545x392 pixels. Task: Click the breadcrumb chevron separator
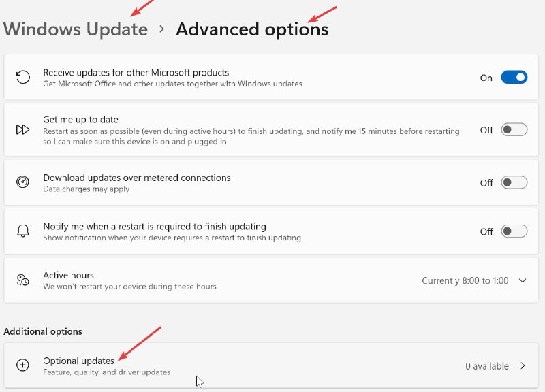point(161,29)
